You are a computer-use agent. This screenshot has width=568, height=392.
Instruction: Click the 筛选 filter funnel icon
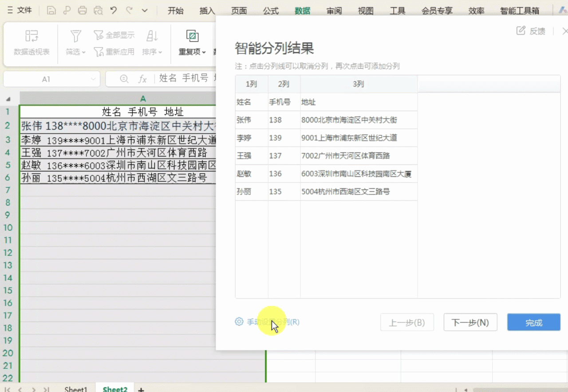[x=76, y=36]
